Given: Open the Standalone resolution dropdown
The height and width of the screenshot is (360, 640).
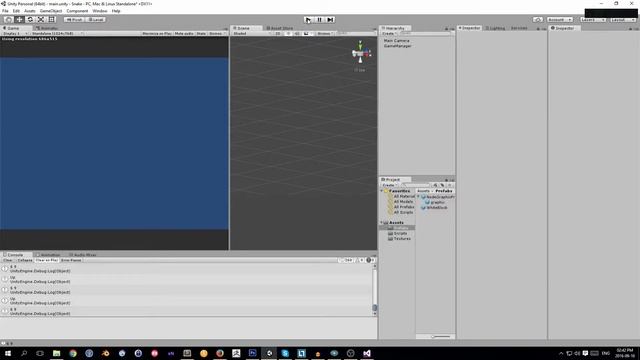Looking at the screenshot, I should pyautogui.click(x=57, y=33).
